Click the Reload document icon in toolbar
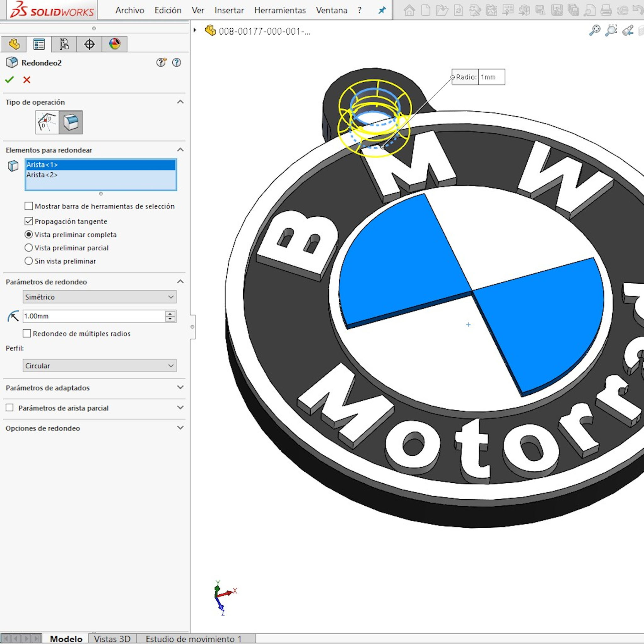This screenshot has height=644, width=644. pyautogui.click(x=459, y=10)
